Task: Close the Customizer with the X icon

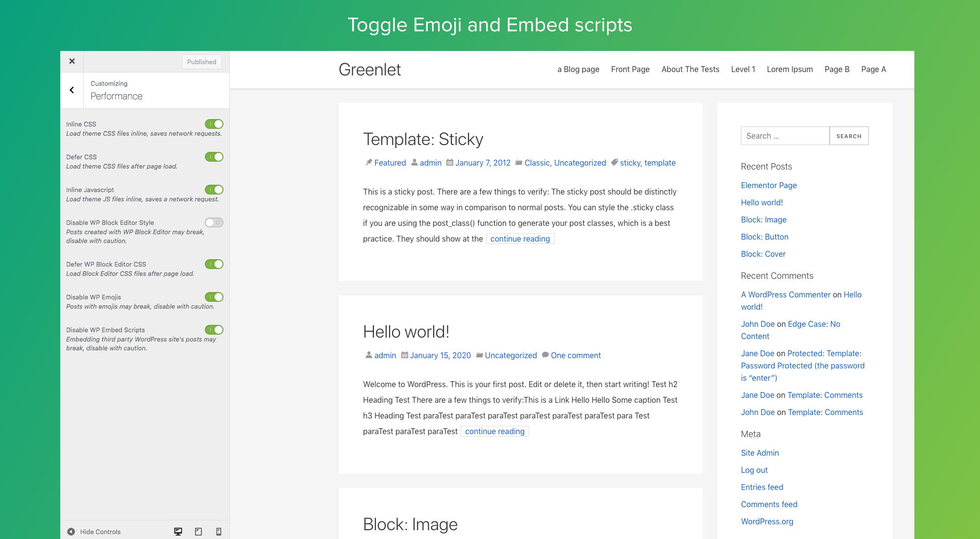Action: coord(72,61)
